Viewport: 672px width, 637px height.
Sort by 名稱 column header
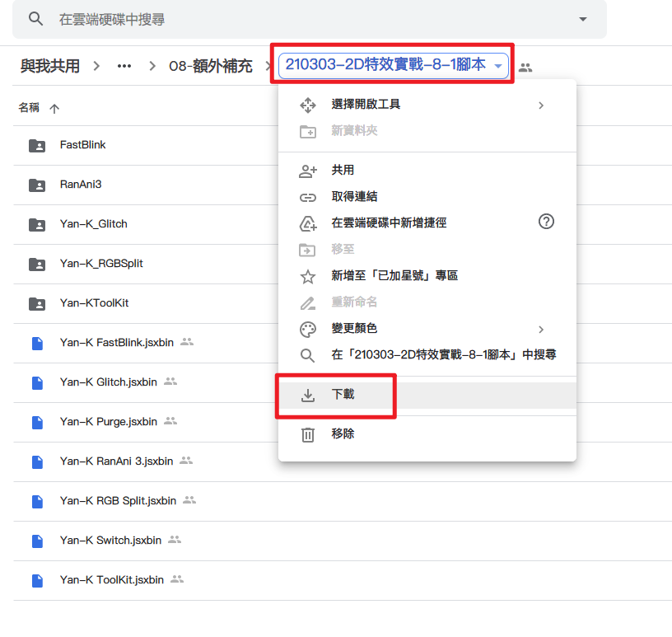[30, 108]
